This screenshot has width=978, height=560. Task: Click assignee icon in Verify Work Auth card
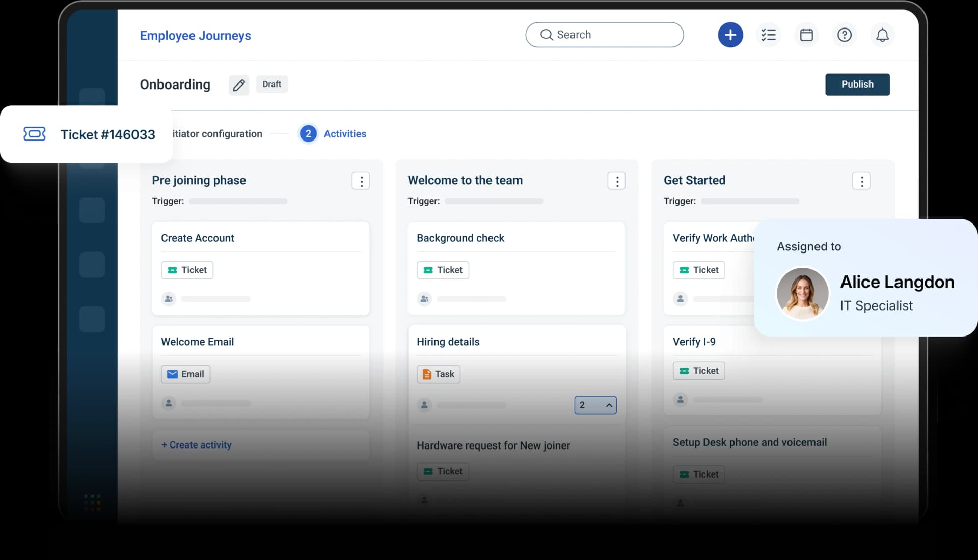[x=681, y=299]
